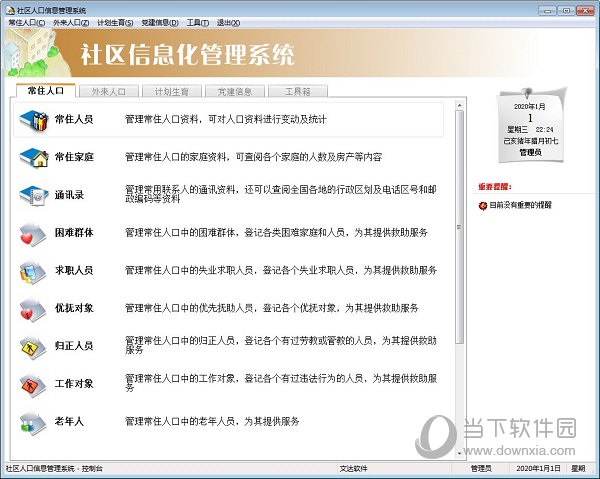Click the 己亥猪年腊月初七 lunar date text
This screenshot has height=479, width=600.
click(530, 141)
